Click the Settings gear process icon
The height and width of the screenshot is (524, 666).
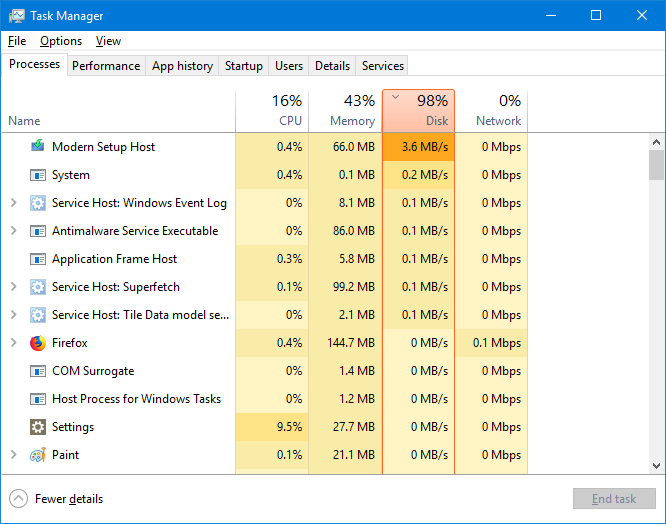(x=38, y=427)
